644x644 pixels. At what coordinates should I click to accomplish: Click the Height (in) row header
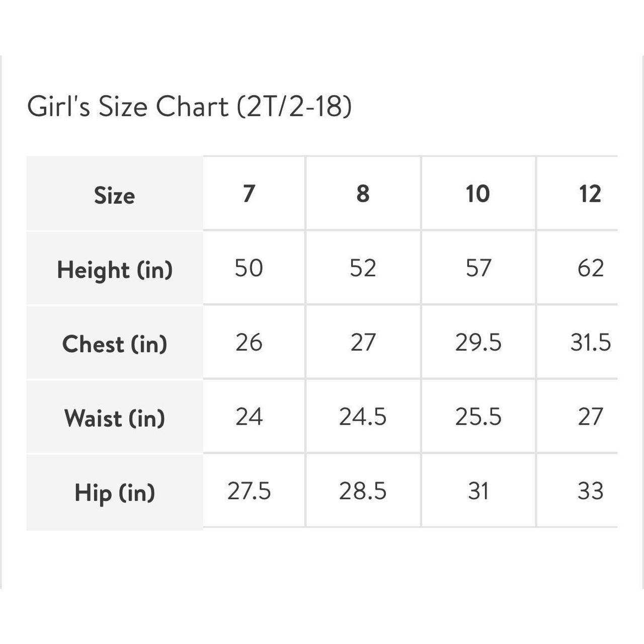coord(115,269)
